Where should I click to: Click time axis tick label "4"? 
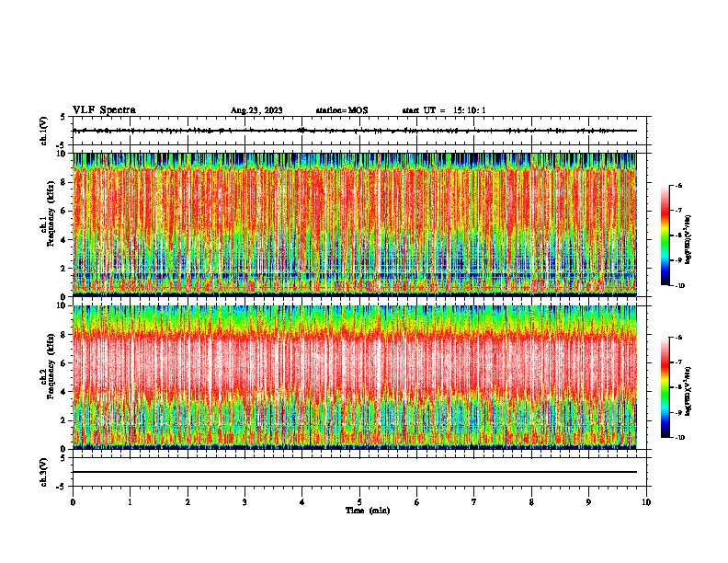(x=302, y=502)
